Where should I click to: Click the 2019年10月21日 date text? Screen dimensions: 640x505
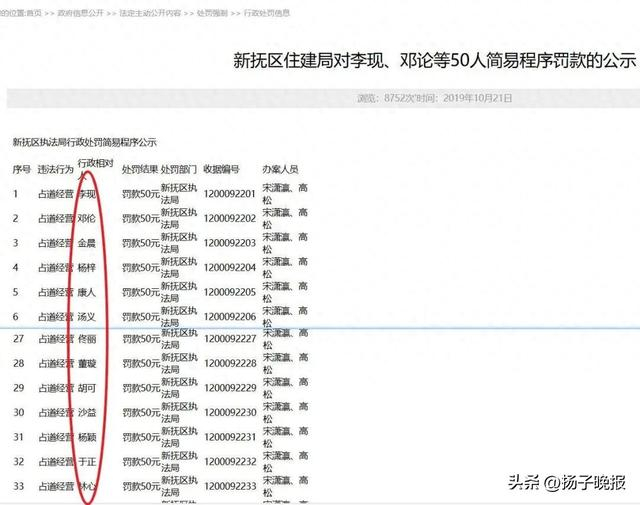(477, 98)
